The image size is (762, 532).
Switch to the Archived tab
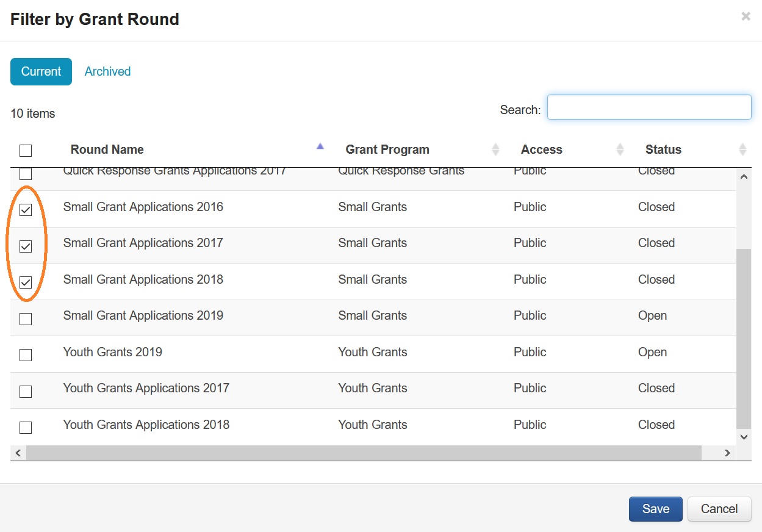click(x=107, y=71)
